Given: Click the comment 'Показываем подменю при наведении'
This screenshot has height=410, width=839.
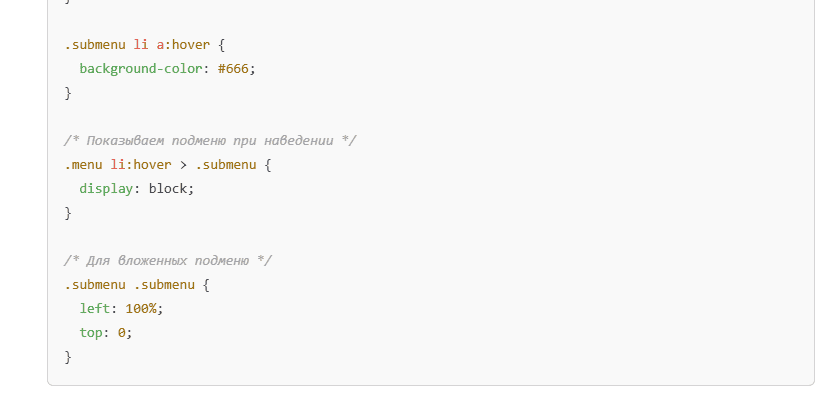Looking at the screenshot, I should [x=210, y=141].
